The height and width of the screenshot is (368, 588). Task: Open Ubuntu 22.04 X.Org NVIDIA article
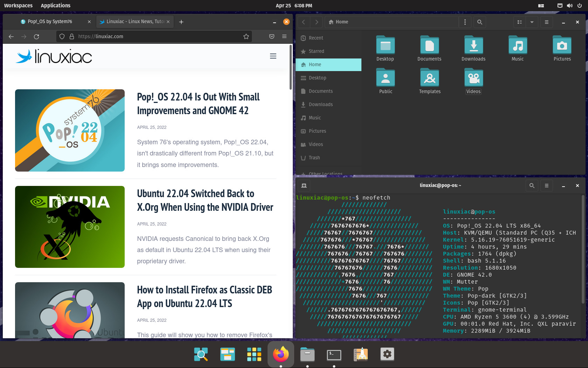(205, 200)
